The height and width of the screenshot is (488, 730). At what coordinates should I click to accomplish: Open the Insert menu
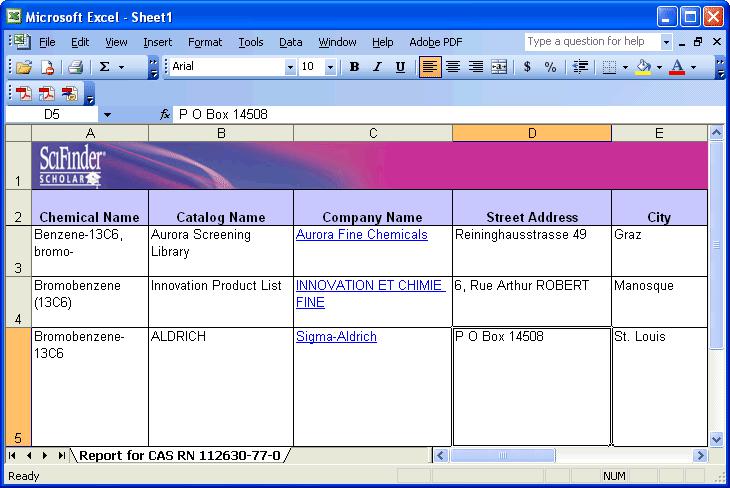click(157, 42)
